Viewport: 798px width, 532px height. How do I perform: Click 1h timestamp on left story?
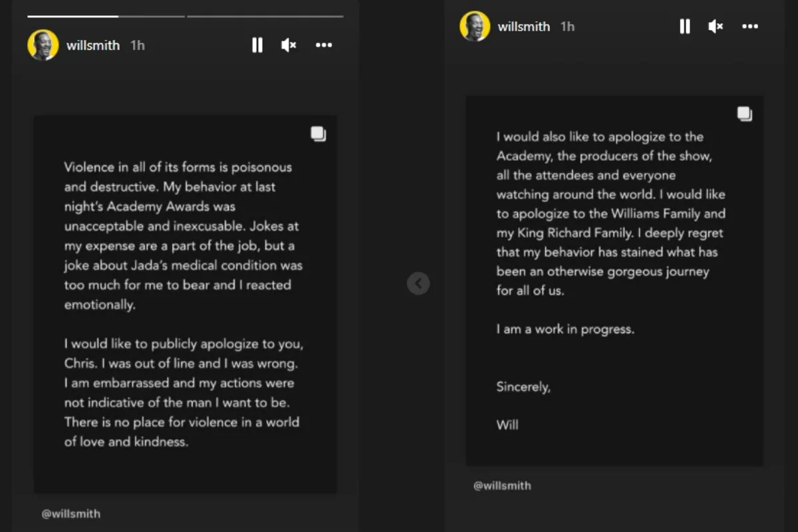click(137, 46)
